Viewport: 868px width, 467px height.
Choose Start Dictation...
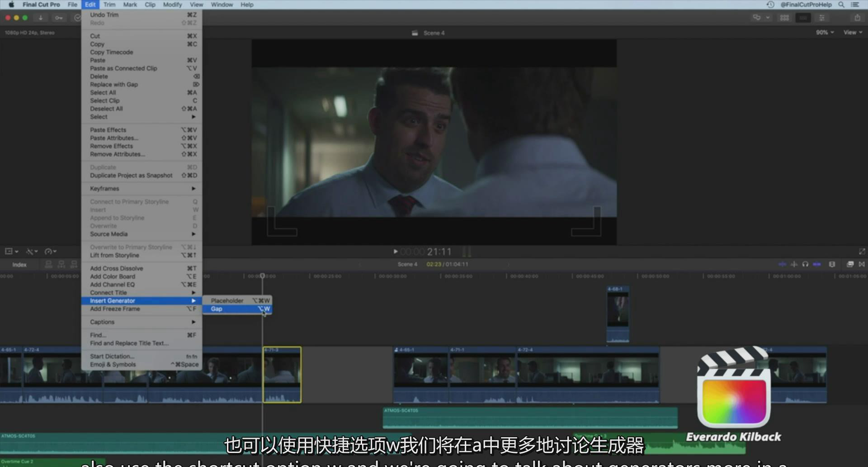pyautogui.click(x=142, y=357)
